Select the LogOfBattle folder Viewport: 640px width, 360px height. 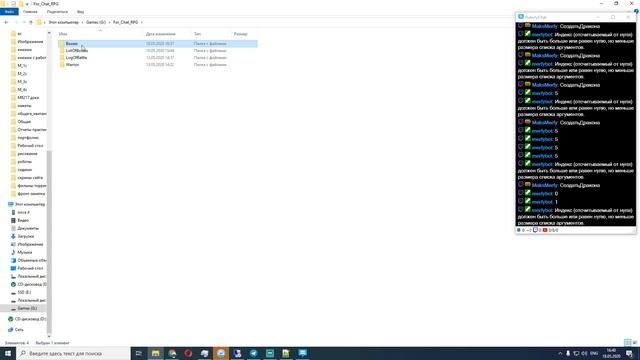click(76, 58)
